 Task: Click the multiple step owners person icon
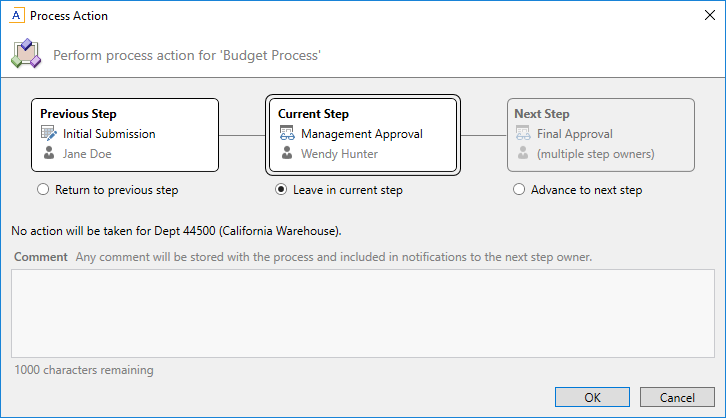coord(523,154)
